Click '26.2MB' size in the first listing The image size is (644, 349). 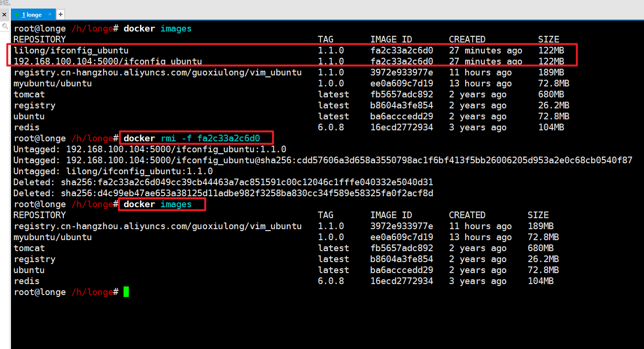point(554,106)
